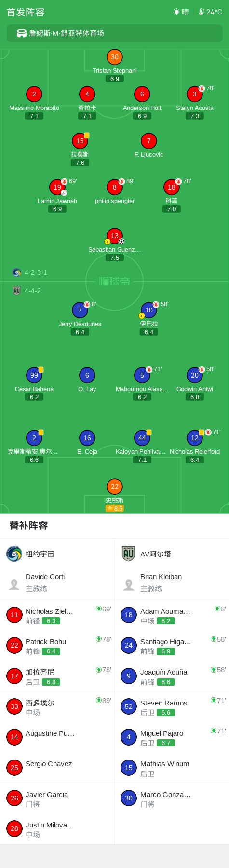The image size is (229, 868).
Task: View coach Davide Corti's profile
Action: pos(57,583)
